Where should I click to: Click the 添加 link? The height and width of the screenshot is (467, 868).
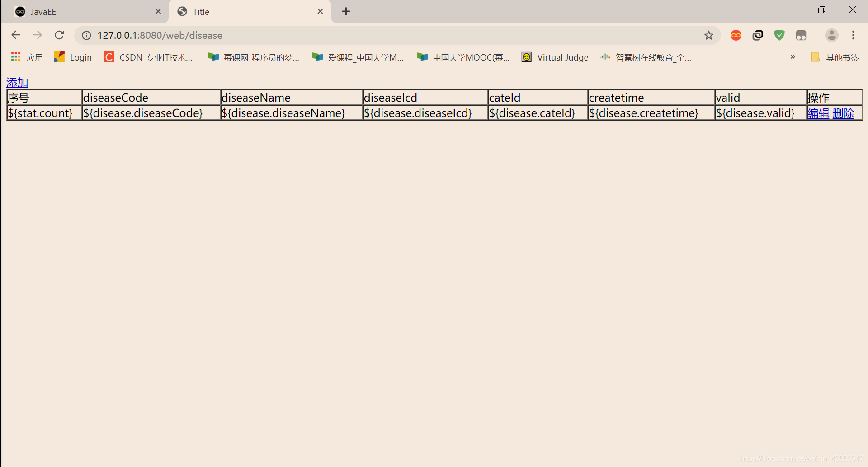(17, 83)
